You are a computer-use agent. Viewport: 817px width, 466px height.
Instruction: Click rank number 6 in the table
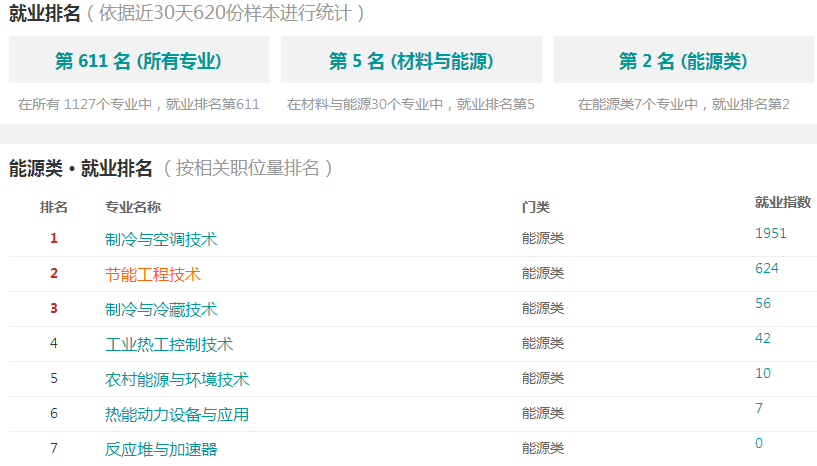[x=54, y=413]
